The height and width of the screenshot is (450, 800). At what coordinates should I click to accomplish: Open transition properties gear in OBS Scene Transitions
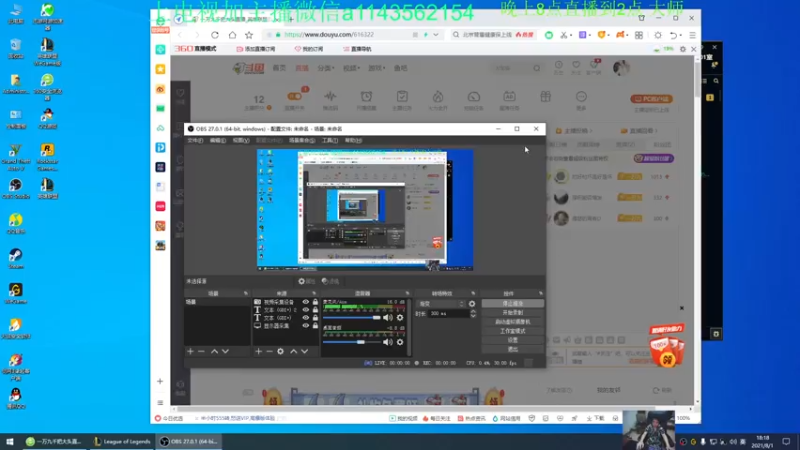tap(472, 304)
